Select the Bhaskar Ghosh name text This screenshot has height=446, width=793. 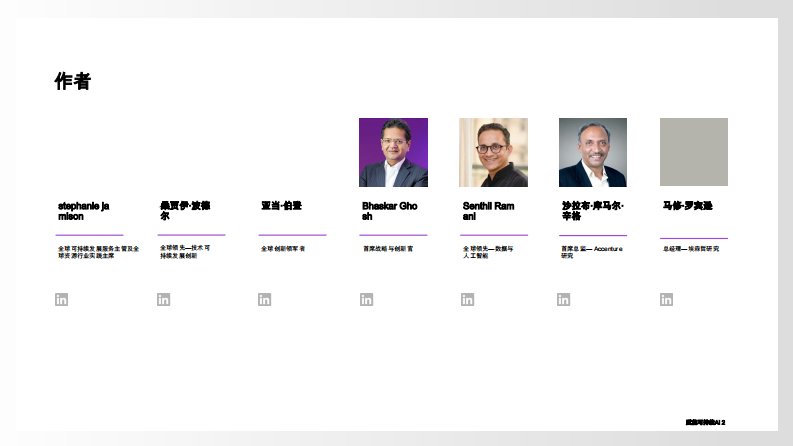click(x=390, y=210)
